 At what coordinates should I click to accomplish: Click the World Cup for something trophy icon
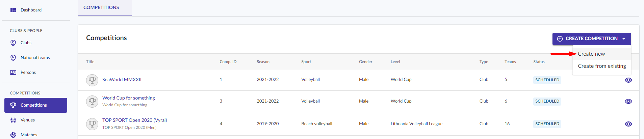click(92, 102)
